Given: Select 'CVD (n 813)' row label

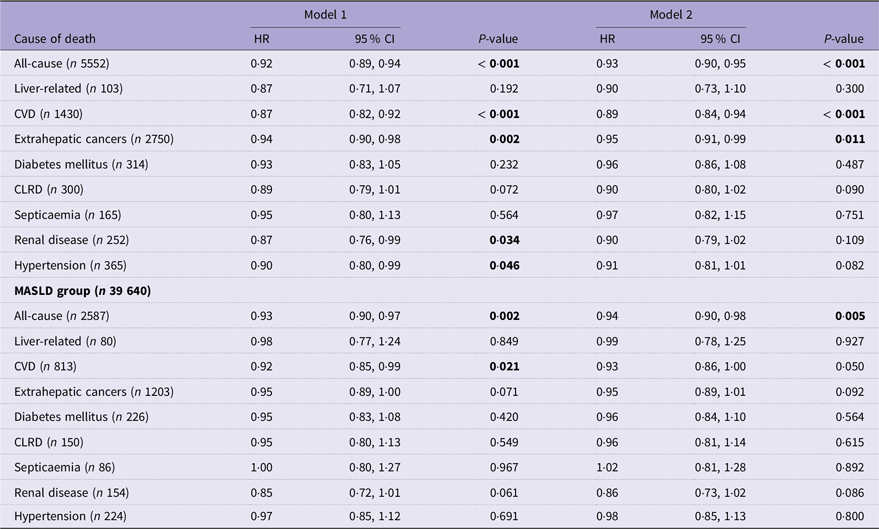Looking at the screenshot, I should pos(45,366).
